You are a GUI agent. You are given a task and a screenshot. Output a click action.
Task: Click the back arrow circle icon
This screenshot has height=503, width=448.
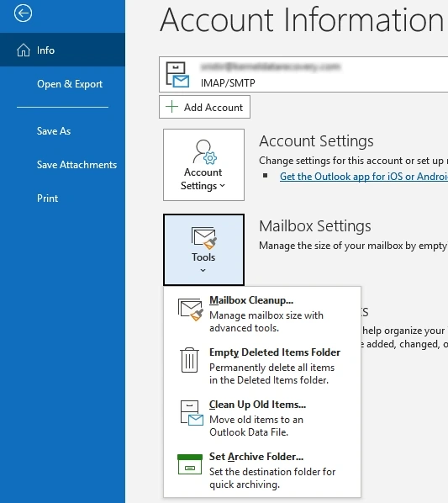tap(23, 13)
